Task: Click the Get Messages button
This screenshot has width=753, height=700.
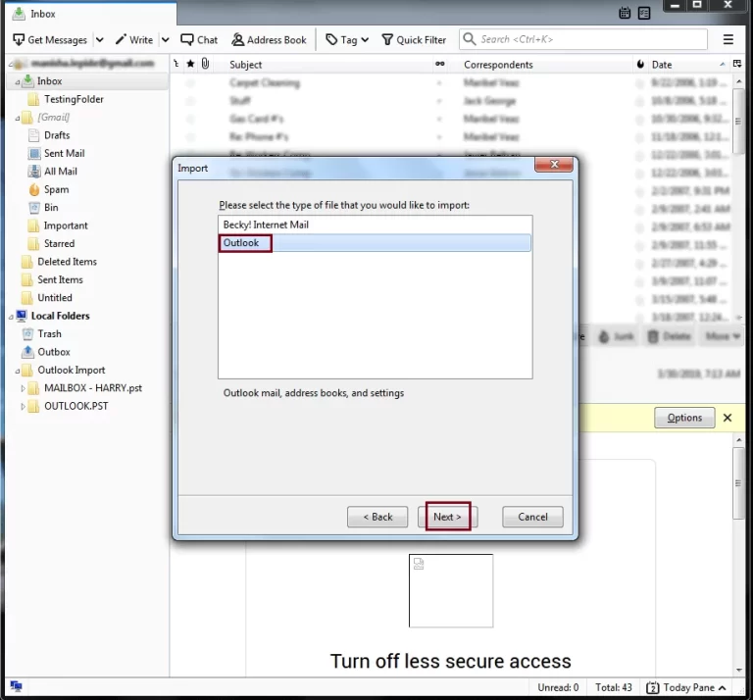Action: coord(50,40)
